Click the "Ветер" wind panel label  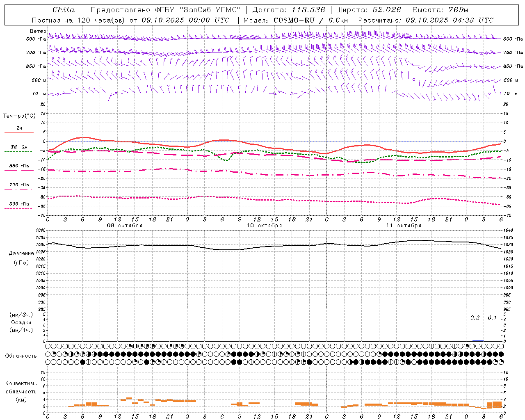click(x=38, y=31)
